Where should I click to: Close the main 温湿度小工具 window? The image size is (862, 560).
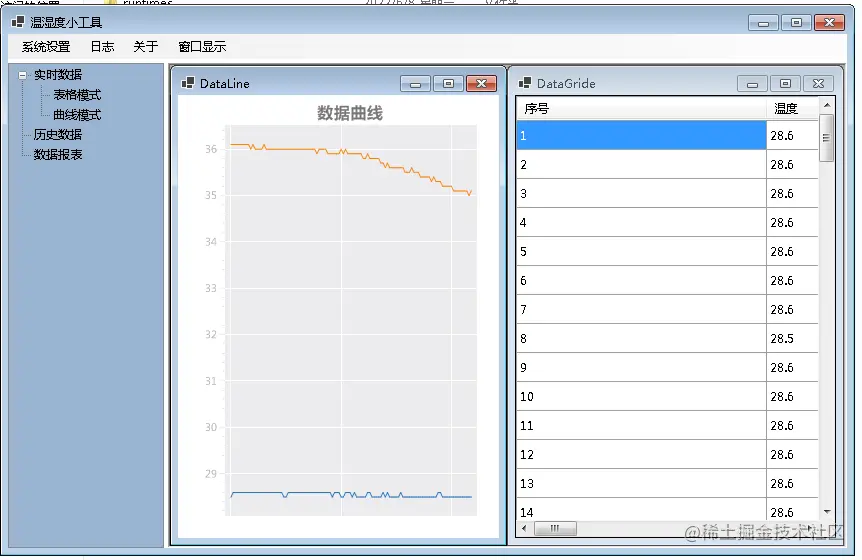830,23
